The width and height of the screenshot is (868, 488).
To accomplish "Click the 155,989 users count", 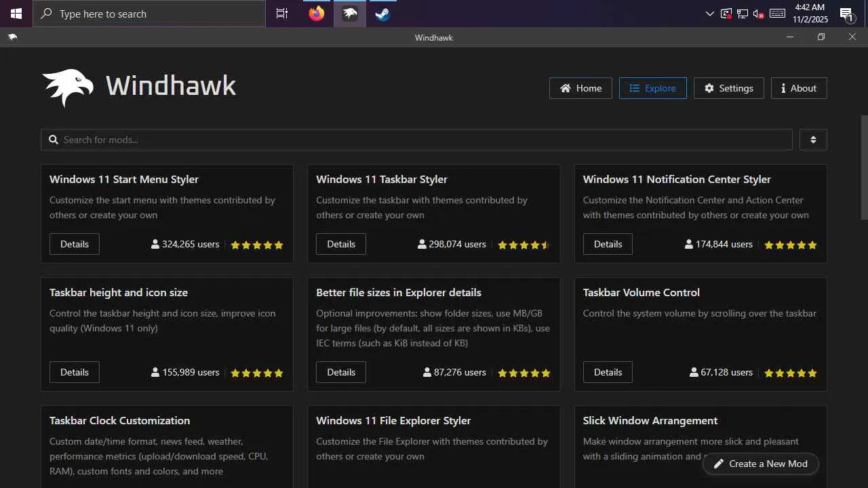I will [x=185, y=372].
